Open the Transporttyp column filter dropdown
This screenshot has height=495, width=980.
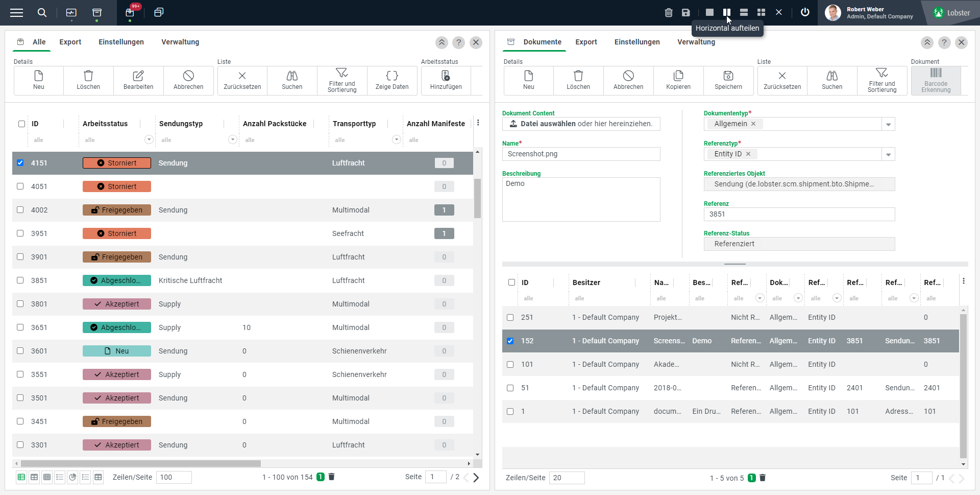point(397,139)
